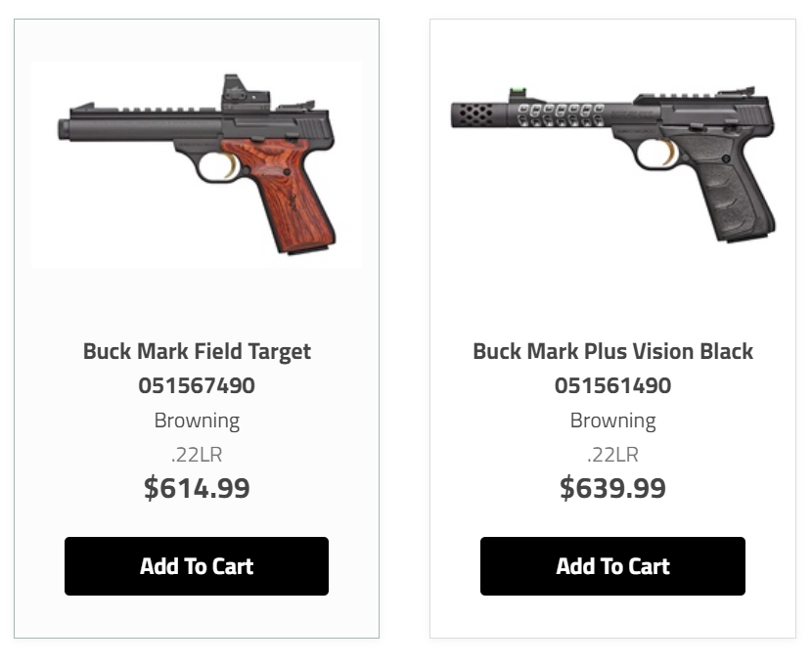The image size is (812, 665).
Task: Open the Buck Mark Plus Vision Black pistol image
Action: pos(613,163)
